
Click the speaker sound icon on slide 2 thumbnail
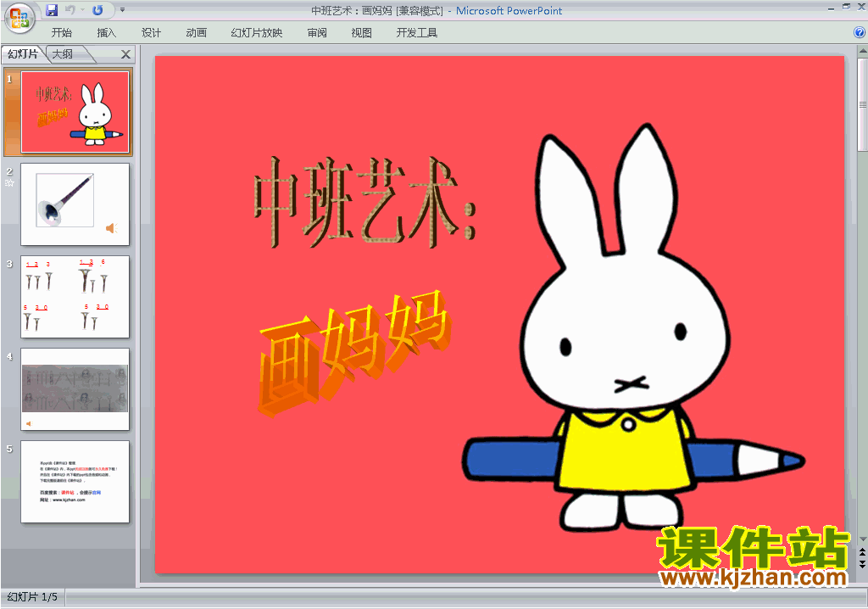(112, 228)
